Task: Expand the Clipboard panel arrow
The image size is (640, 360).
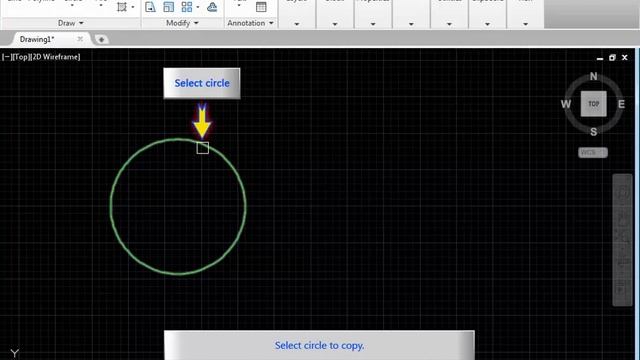Action: 487,24
